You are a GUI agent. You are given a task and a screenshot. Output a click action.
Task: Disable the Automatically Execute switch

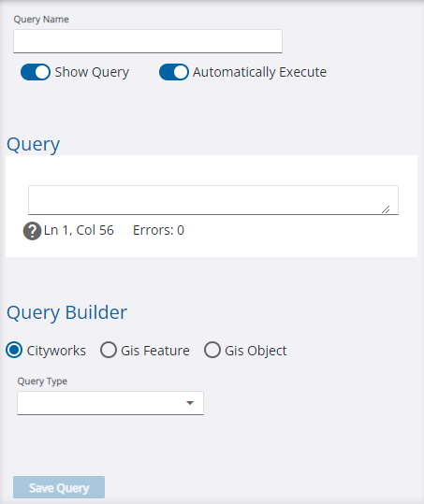tap(174, 72)
